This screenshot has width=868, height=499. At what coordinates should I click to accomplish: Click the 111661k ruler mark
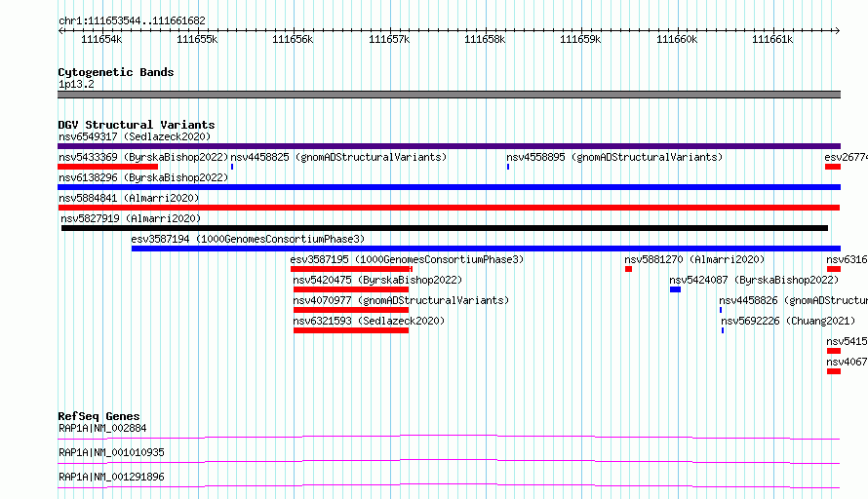click(772, 39)
